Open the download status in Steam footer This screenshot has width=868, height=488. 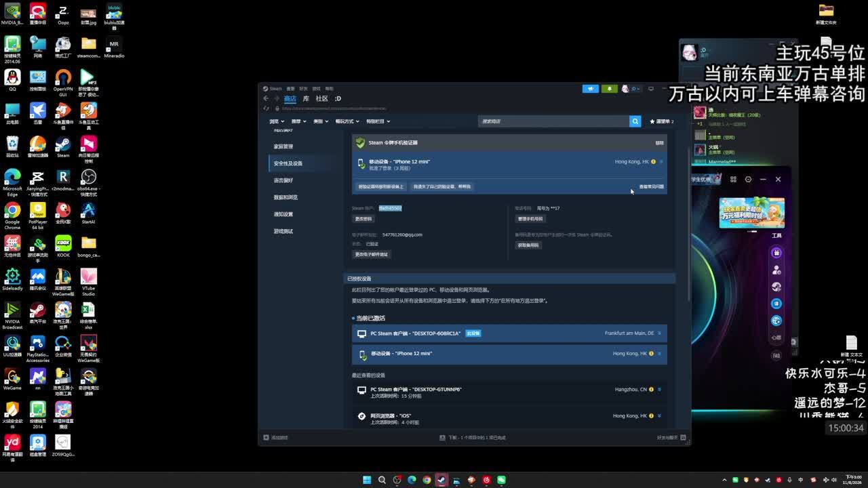point(473,438)
